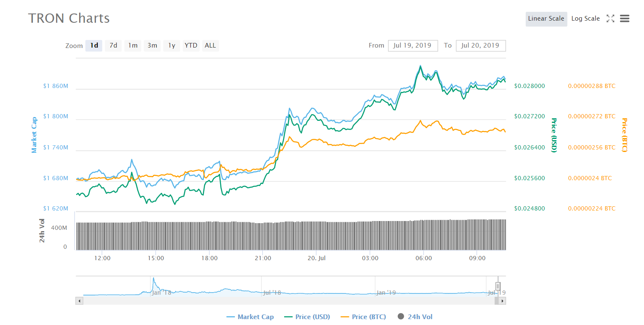644x325 pixels.
Task: Click the 03:00 time axis label
Action: 370,258
